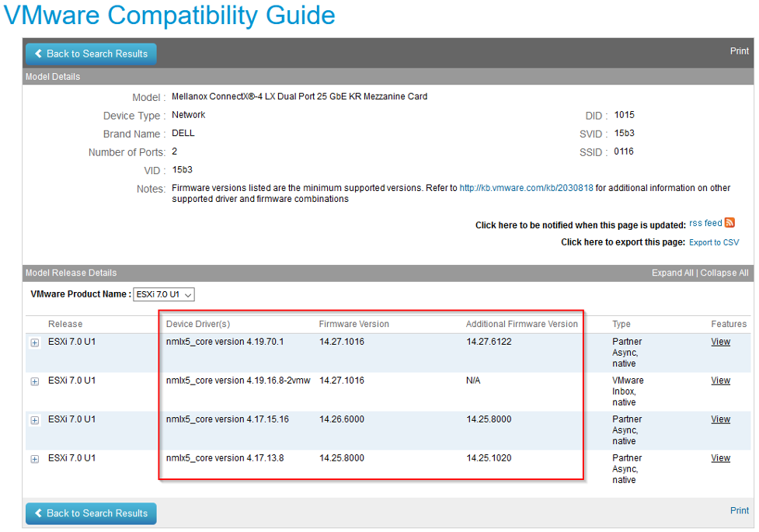The height and width of the screenshot is (532, 759).
Task: Click firmware version 14.25.8000 in last row
Action: coord(341,458)
